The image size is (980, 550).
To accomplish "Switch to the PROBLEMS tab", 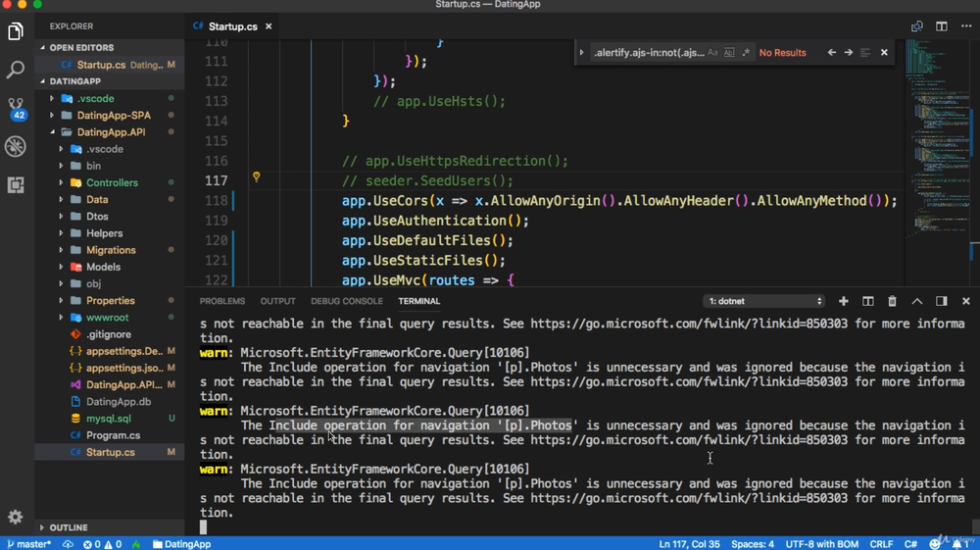I will click(x=222, y=301).
